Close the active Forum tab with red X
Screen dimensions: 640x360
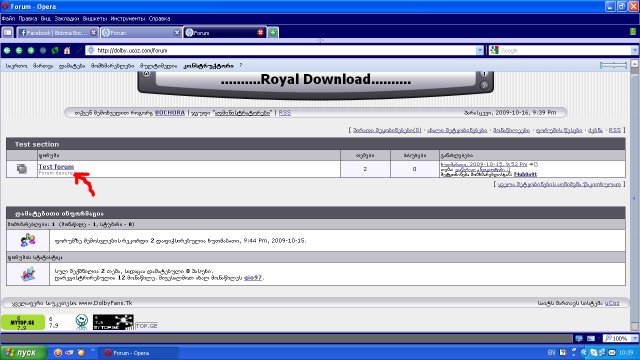pyautogui.click(x=260, y=33)
